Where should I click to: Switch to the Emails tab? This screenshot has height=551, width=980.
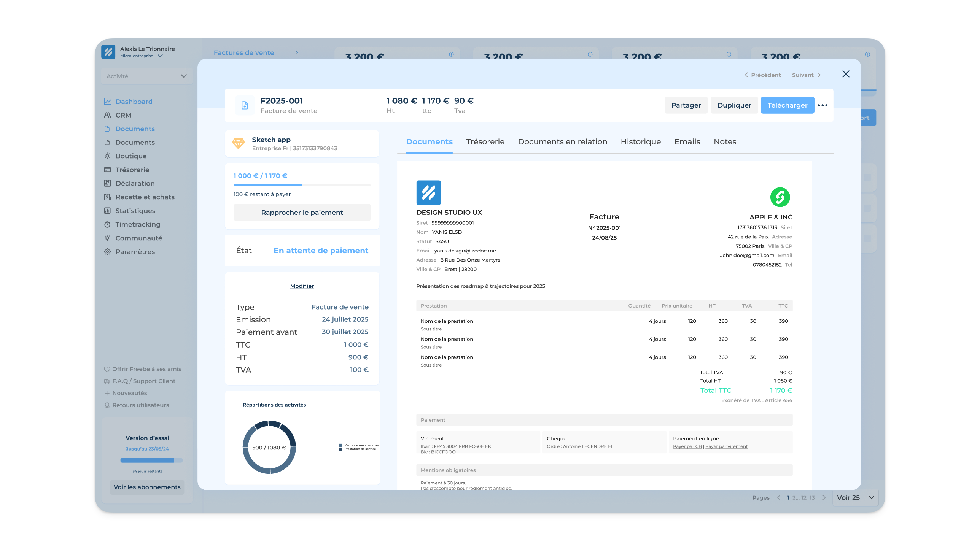click(687, 141)
